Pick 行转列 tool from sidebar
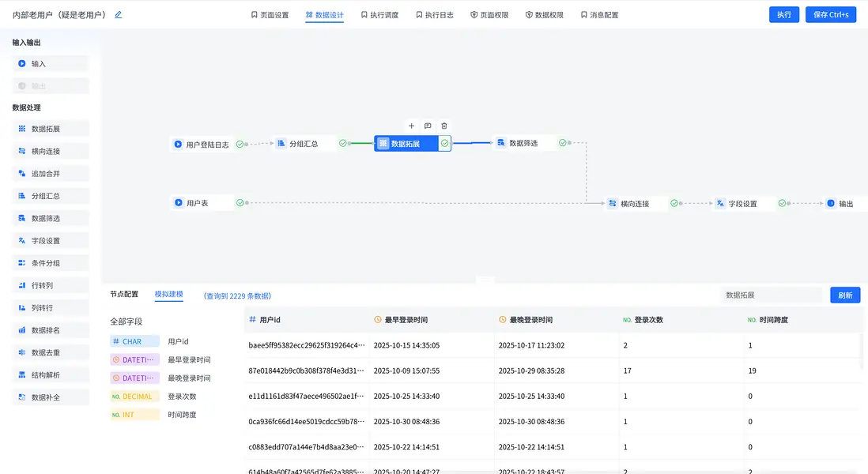This screenshot has height=474, width=868. pyautogui.click(x=51, y=285)
